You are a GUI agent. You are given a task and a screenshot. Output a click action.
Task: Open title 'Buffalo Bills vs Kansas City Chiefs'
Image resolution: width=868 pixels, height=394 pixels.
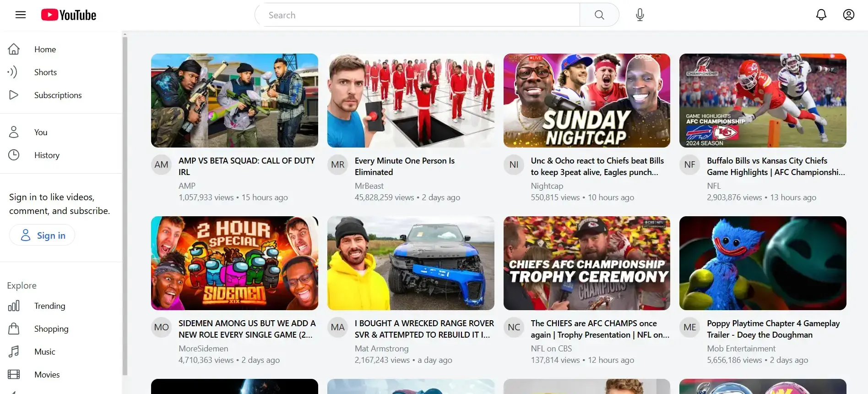click(x=776, y=166)
